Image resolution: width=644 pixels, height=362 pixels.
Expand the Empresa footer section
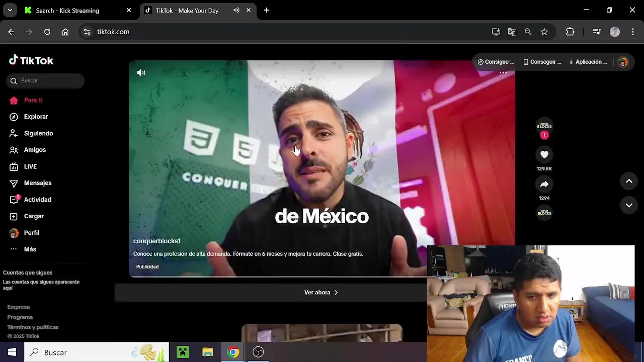(19, 307)
